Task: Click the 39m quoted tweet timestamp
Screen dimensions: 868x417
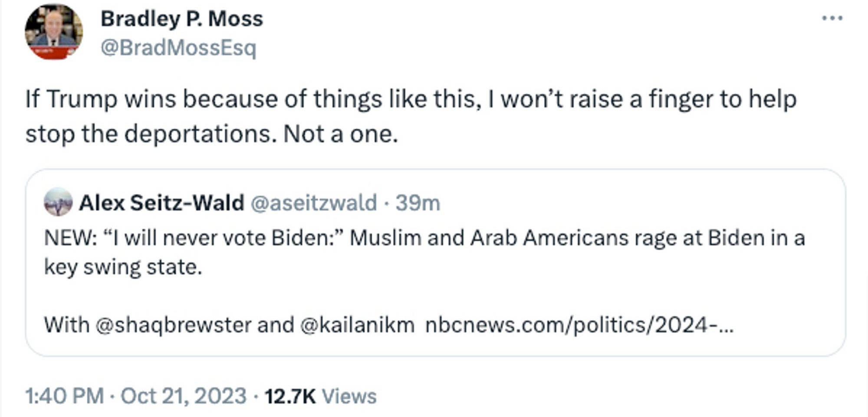Action: tap(418, 203)
